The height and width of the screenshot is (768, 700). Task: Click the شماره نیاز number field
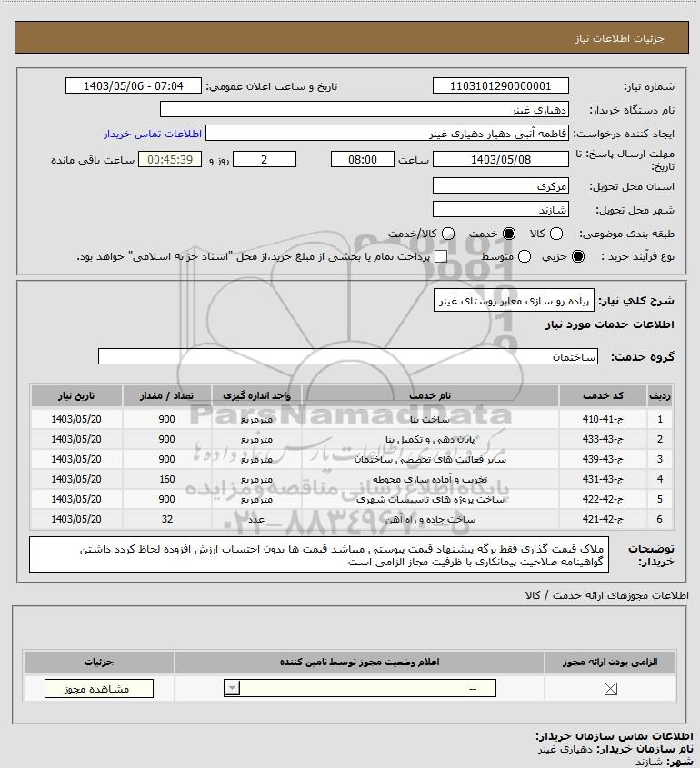(501, 85)
